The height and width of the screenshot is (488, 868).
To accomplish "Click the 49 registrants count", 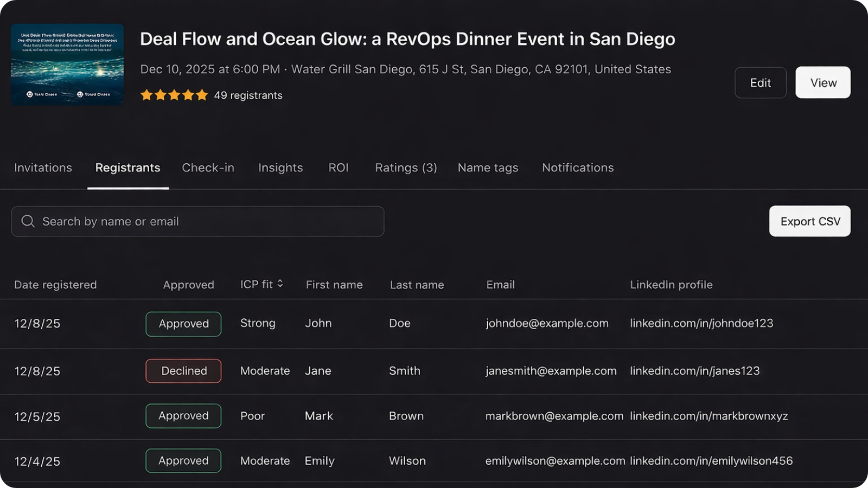I will (248, 95).
